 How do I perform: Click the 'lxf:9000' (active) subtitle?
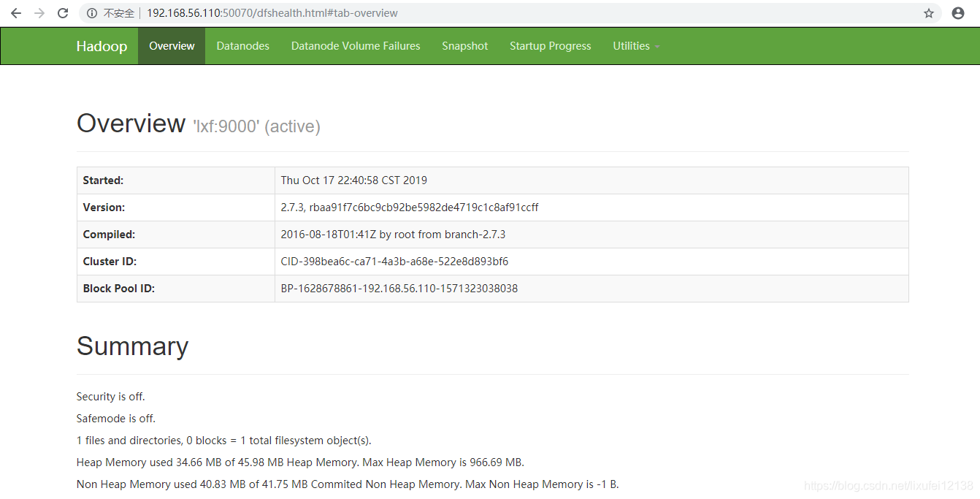(256, 126)
